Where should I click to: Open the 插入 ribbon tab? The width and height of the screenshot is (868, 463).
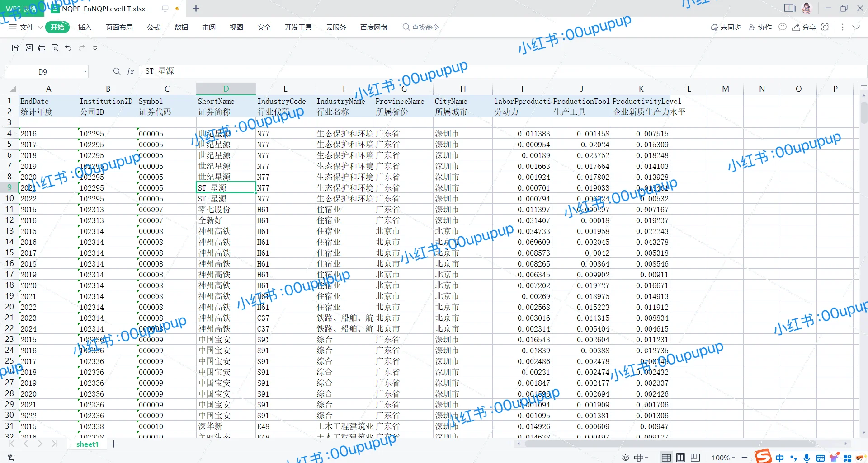pos(85,27)
